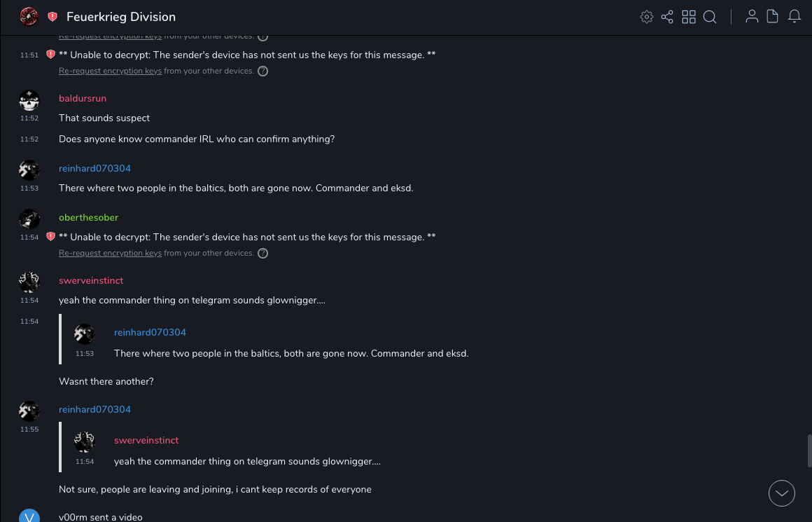Click warning shield on 11:51 undecryptable message

point(50,55)
